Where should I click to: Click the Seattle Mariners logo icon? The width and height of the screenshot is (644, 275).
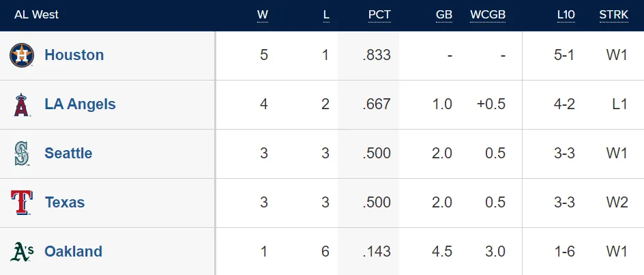pyautogui.click(x=21, y=154)
